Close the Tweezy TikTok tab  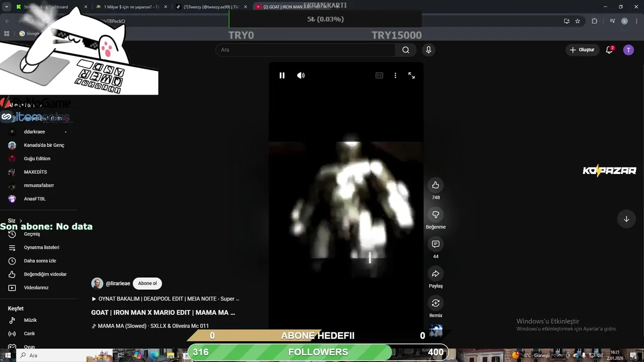pos(246,7)
